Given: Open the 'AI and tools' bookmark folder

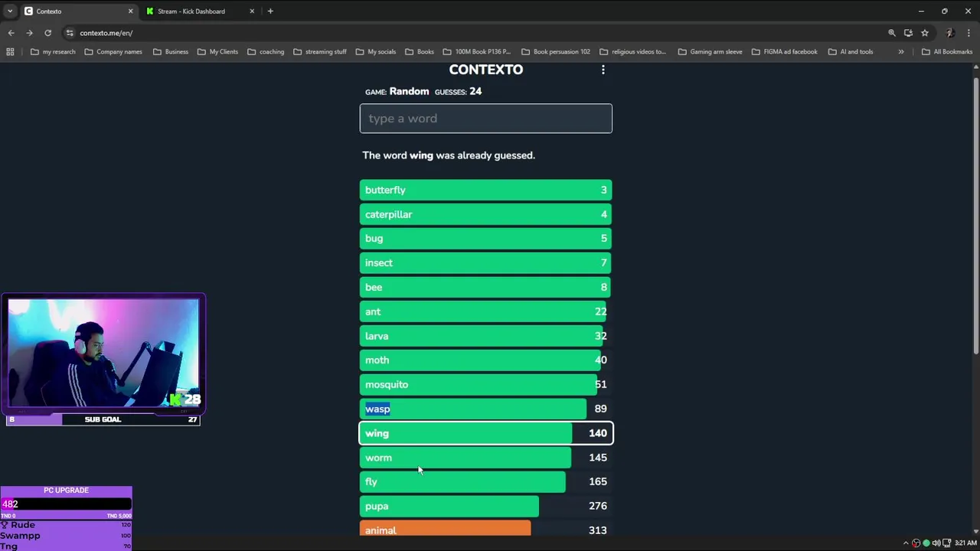Looking at the screenshot, I should [x=851, y=52].
